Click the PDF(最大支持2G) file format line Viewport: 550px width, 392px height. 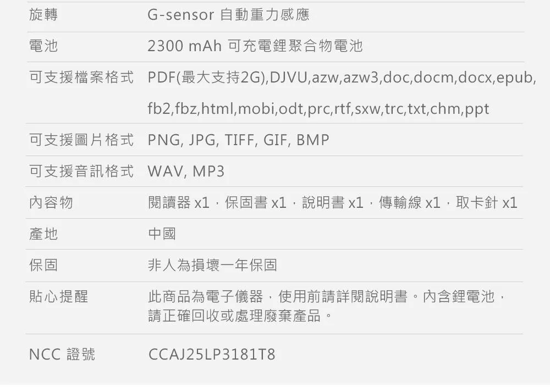[342, 77]
